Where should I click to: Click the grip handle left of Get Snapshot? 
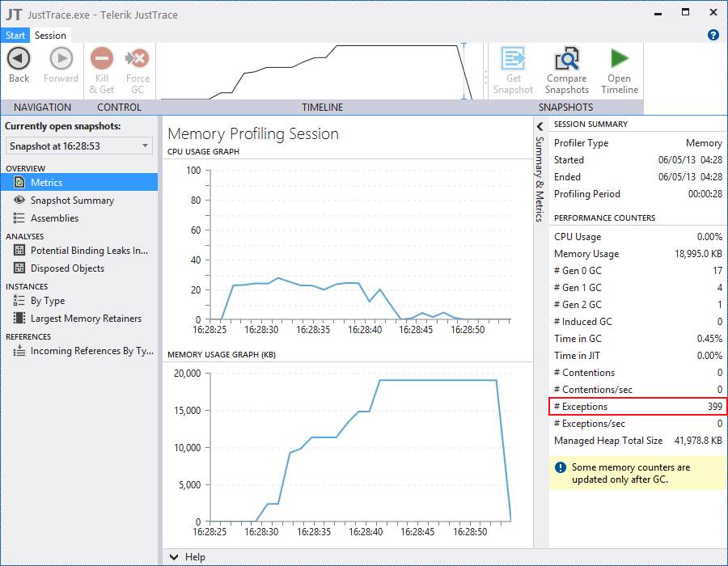(485, 78)
